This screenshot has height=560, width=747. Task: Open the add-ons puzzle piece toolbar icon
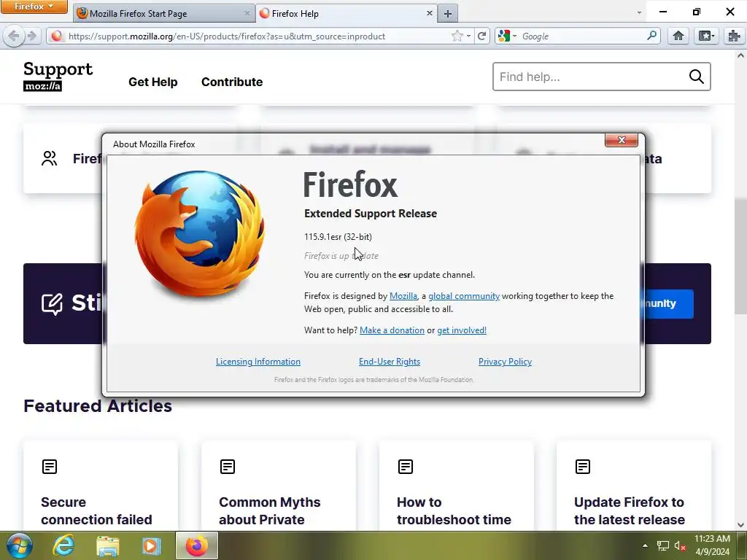734,36
